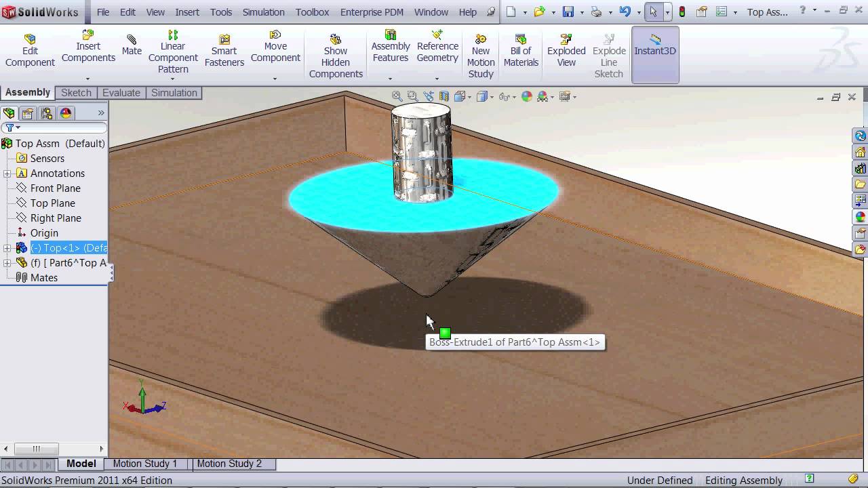
Task: Expand the Top<1> component node
Action: [7, 248]
